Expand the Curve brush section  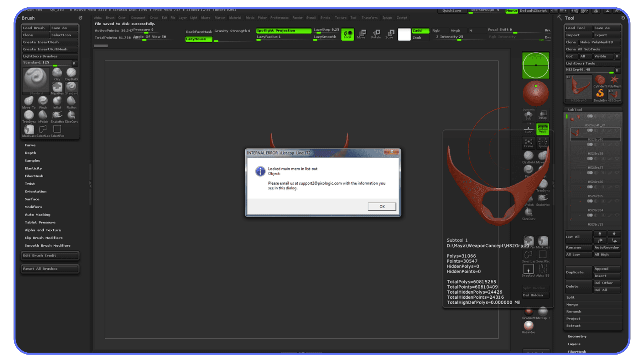(30, 145)
